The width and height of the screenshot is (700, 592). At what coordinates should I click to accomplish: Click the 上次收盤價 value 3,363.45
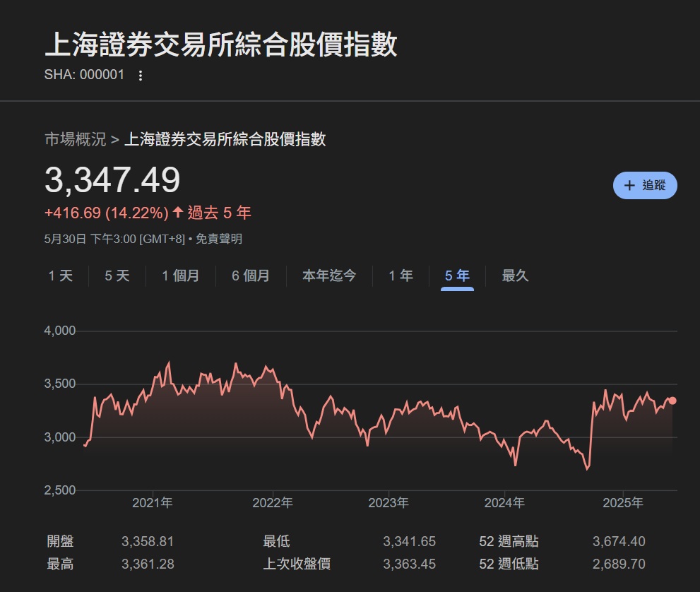click(x=409, y=564)
